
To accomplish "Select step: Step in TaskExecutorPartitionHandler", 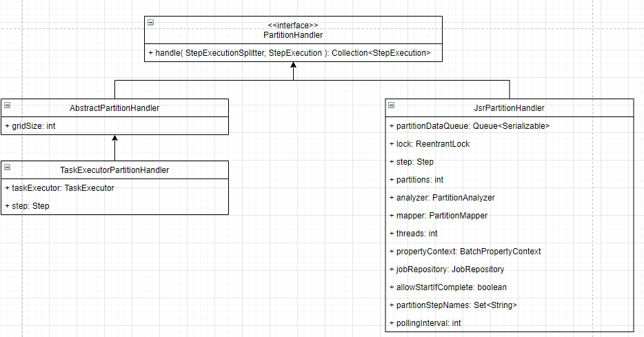I will 114,205.
